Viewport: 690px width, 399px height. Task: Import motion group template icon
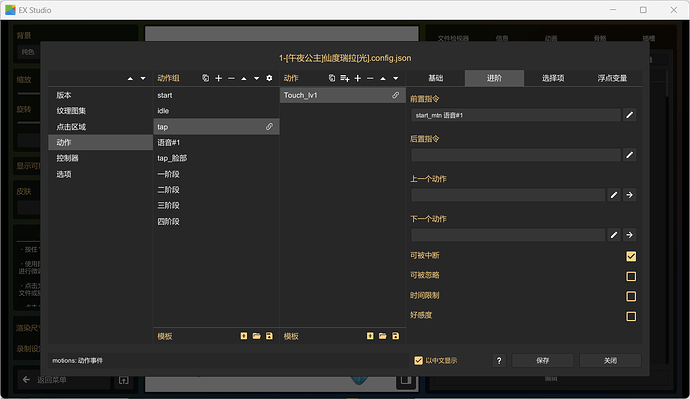click(x=244, y=336)
